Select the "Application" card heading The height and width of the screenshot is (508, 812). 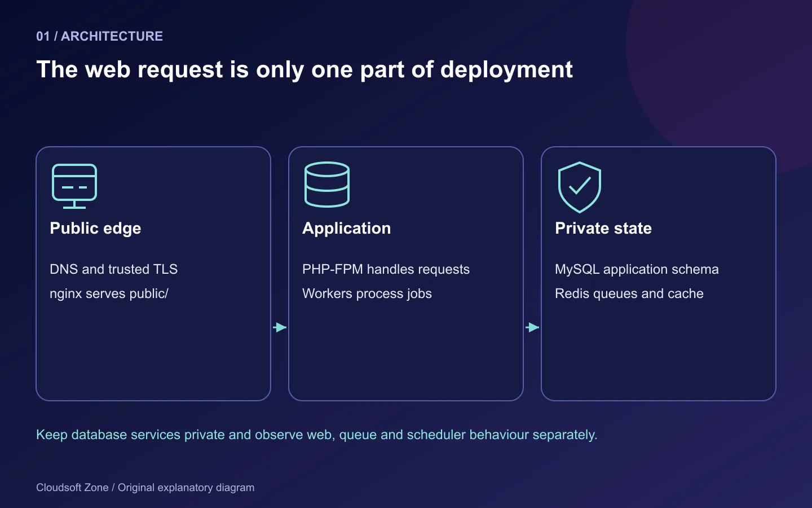347,228
